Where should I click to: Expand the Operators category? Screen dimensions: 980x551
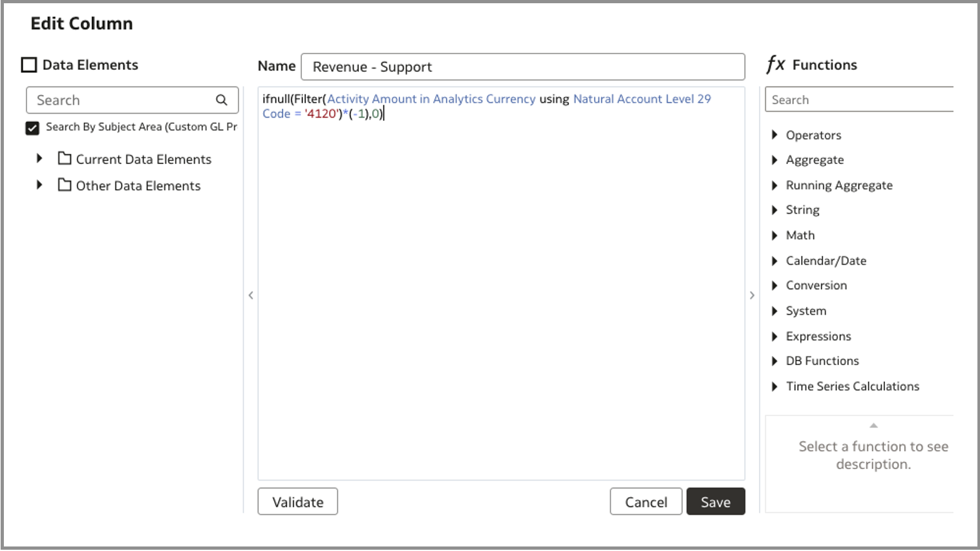click(774, 135)
